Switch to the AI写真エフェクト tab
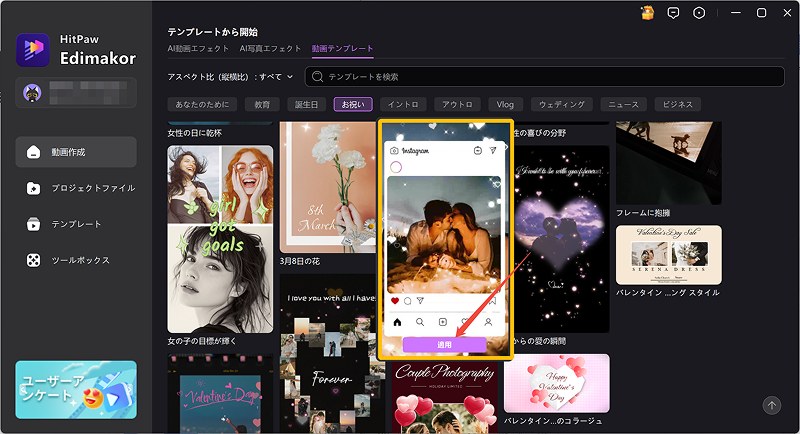Viewport: 800px width, 434px height. [270, 48]
